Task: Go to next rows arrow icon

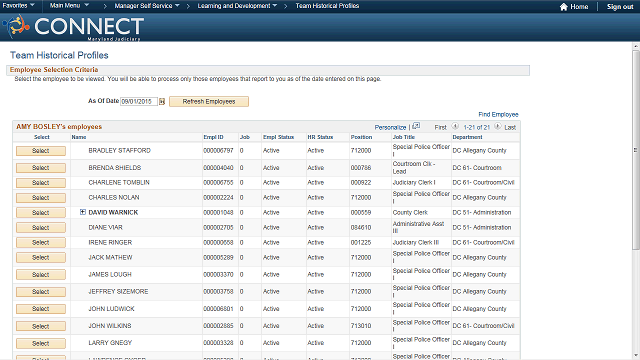Action: [x=497, y=127]
